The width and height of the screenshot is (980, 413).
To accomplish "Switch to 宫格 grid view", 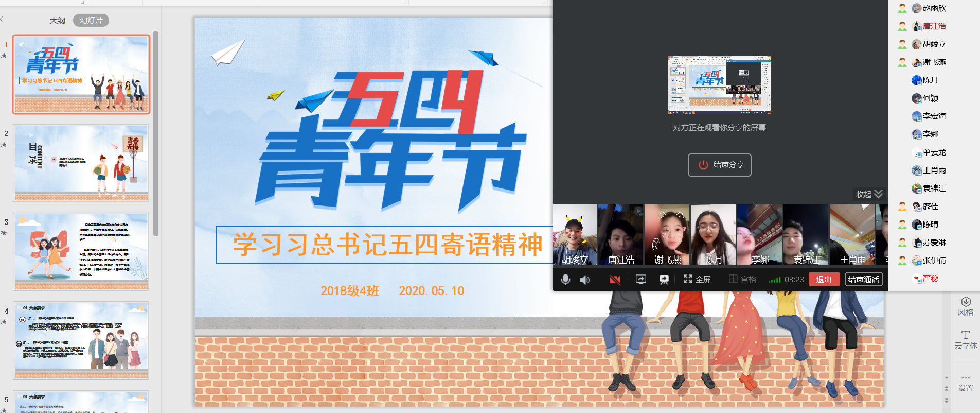I will 742,280.
